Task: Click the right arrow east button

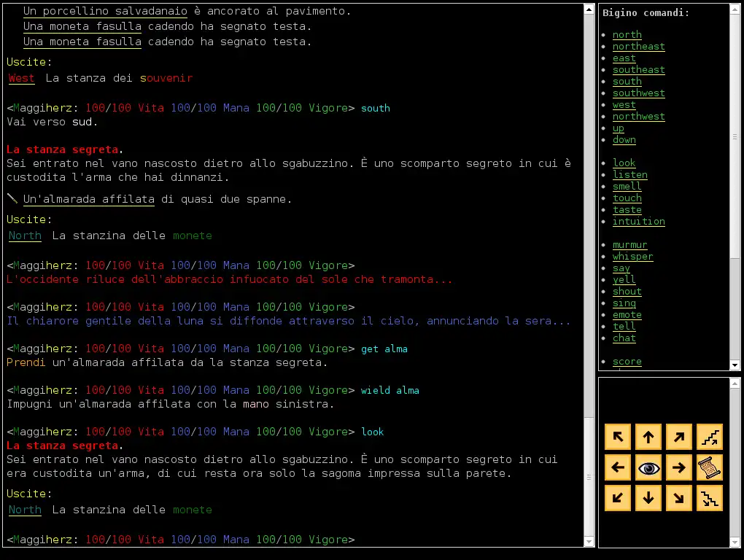Action: pos(679,467)
